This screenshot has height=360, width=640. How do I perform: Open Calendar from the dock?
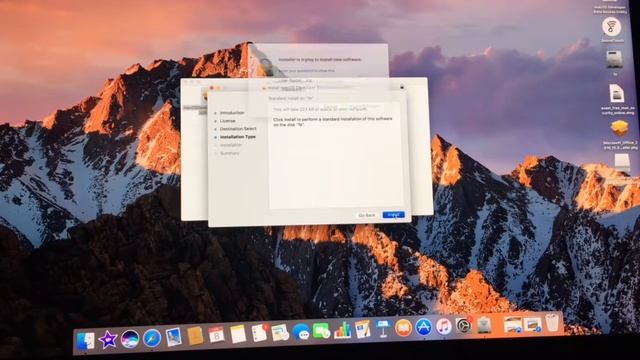tap(216, 335)
